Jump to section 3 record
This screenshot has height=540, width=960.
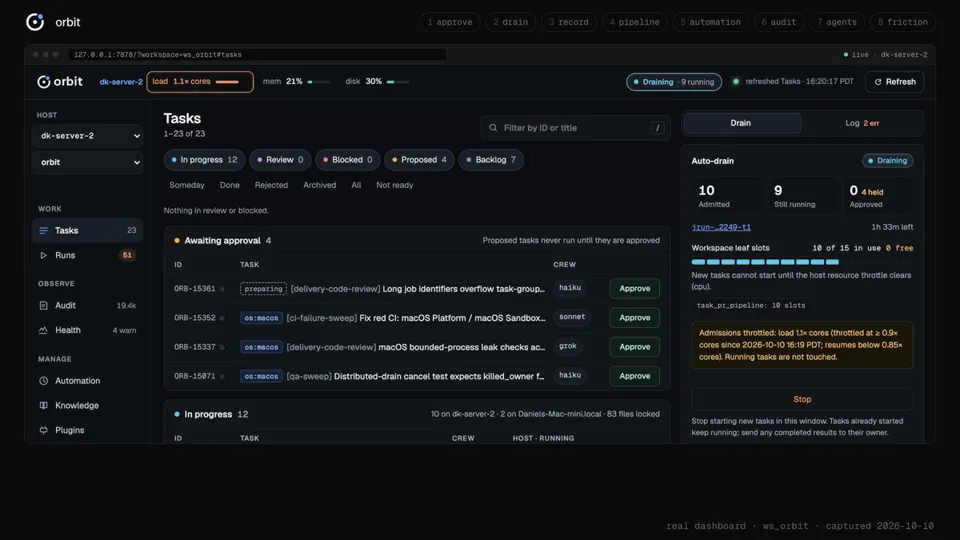[569, 22]
